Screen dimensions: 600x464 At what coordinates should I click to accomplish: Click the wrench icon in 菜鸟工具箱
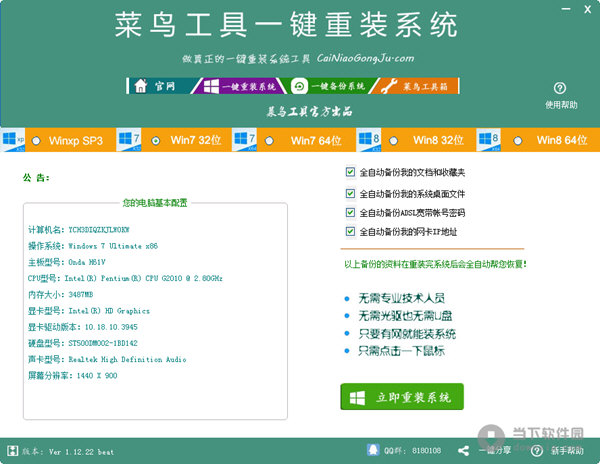389,86
